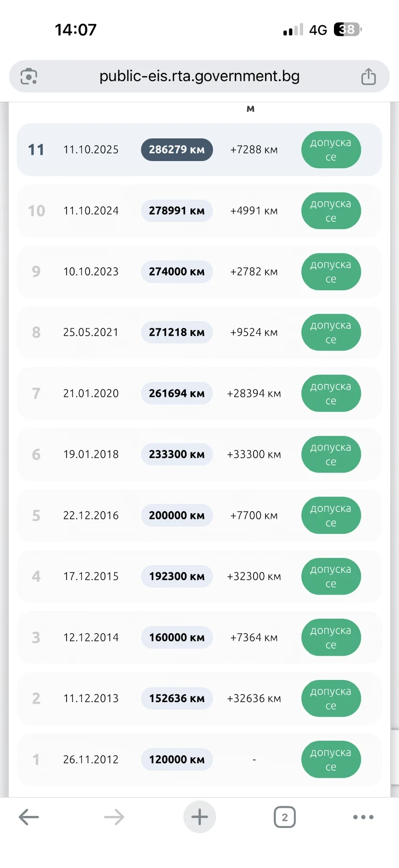
Task: Select the 271218 км mileage badge
Action: [177, 332]
